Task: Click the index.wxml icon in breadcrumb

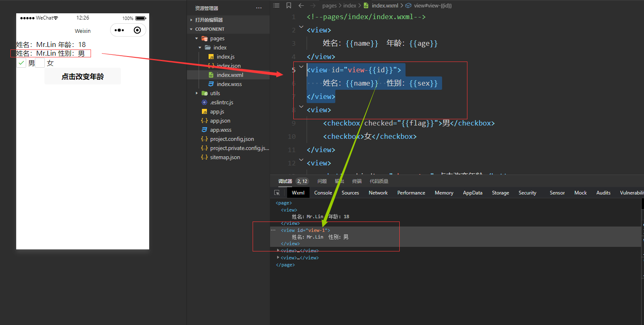Action: tap(366, 5)
